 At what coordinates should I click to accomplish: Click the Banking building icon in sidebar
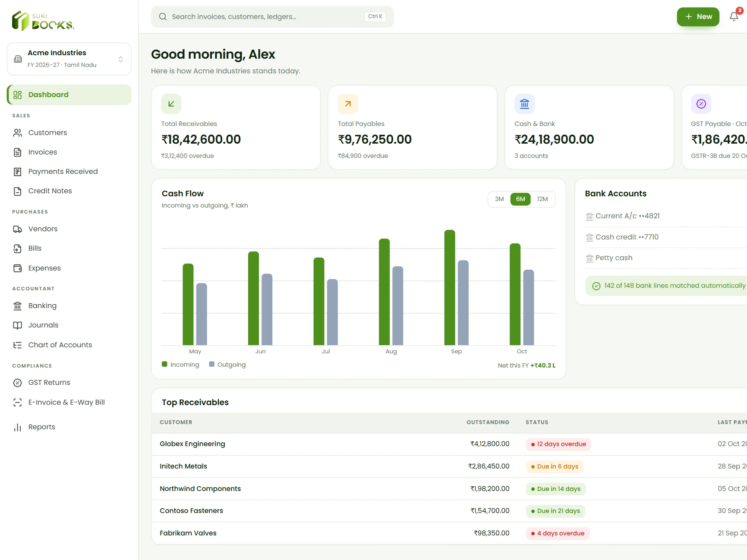(17, 306)
